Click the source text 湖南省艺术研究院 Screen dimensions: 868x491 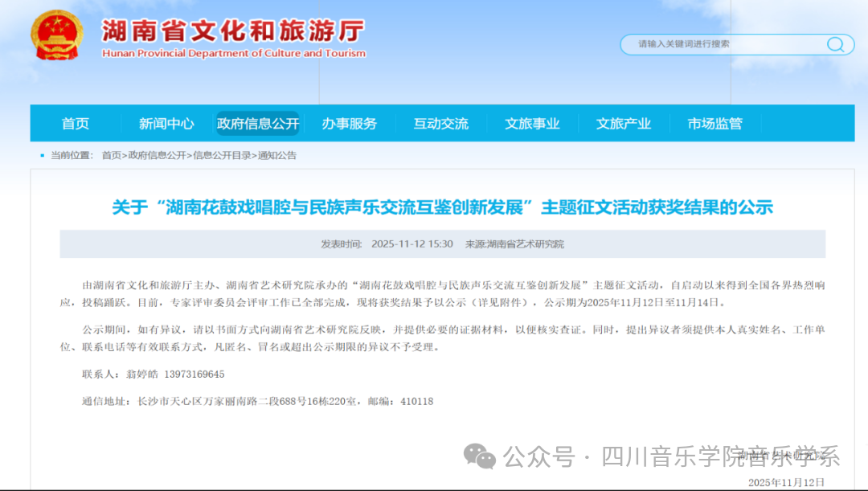(x=526, y=244)
